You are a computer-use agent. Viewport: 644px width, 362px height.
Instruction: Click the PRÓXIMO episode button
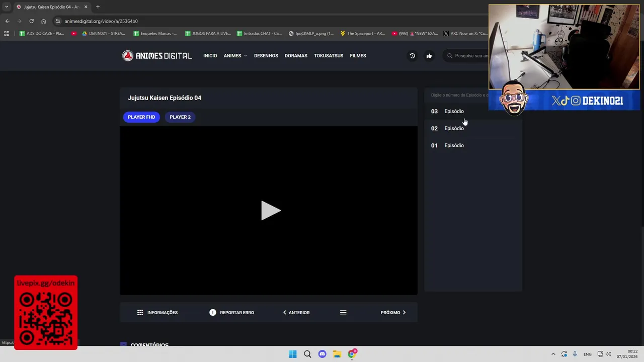[x=393, y=312]
